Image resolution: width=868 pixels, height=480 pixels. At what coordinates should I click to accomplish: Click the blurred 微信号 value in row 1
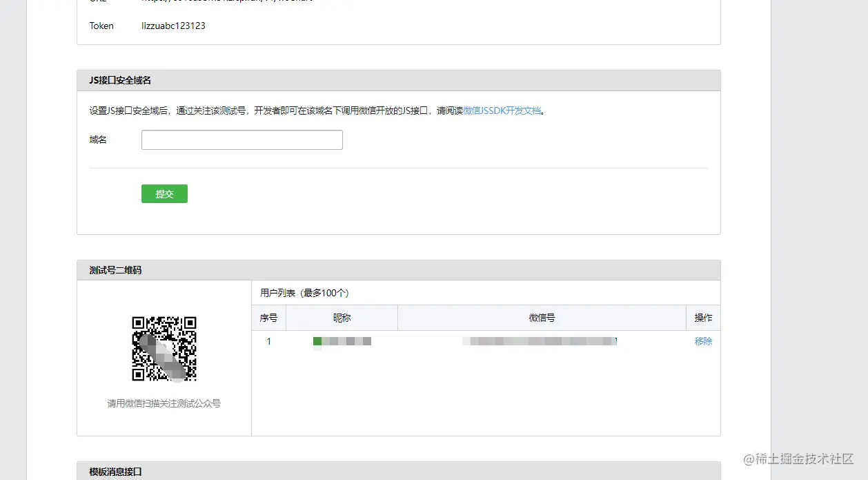pyautogui.click(x=540, y=341)
